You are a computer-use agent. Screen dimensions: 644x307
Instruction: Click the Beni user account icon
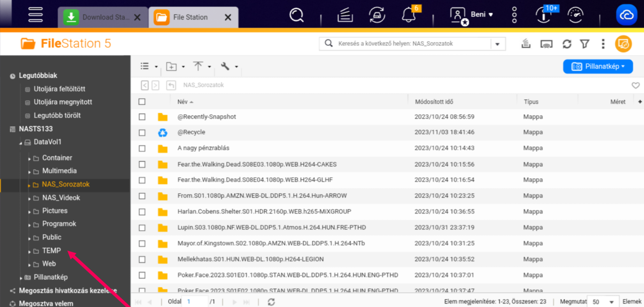point(458,16)
